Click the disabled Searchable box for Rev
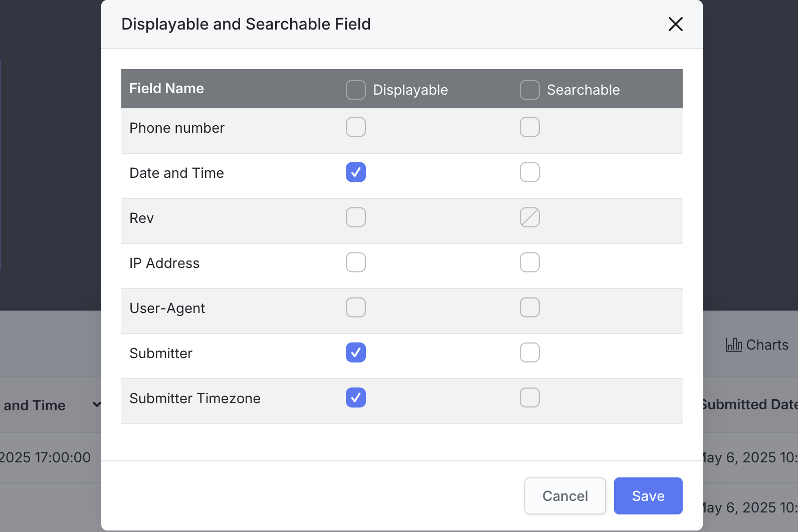Image resolution: width=798 pixels, height=532 pixels. coord(530,217)
